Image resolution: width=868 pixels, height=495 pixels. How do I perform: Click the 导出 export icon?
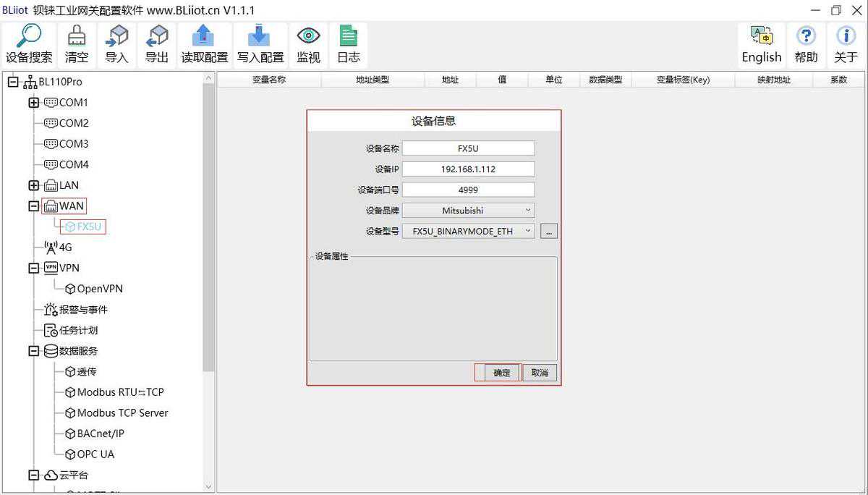(157, 36)
